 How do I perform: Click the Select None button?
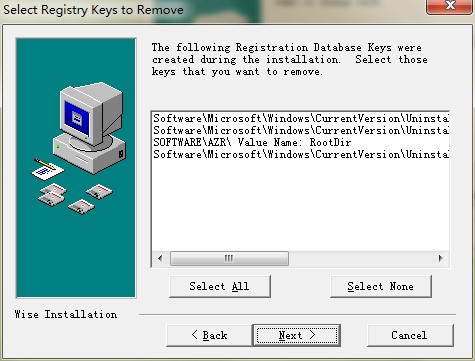click(x=381, y=286)
